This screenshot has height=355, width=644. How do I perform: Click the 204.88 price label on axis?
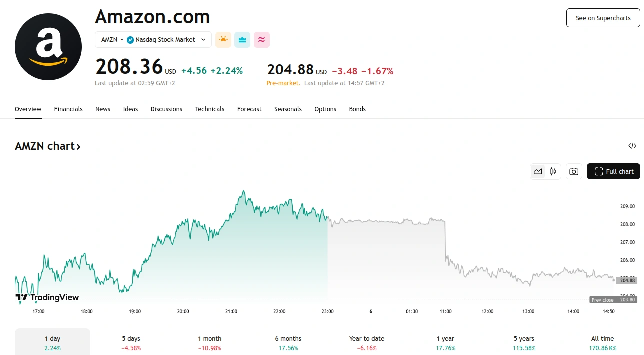pos(627,280)
